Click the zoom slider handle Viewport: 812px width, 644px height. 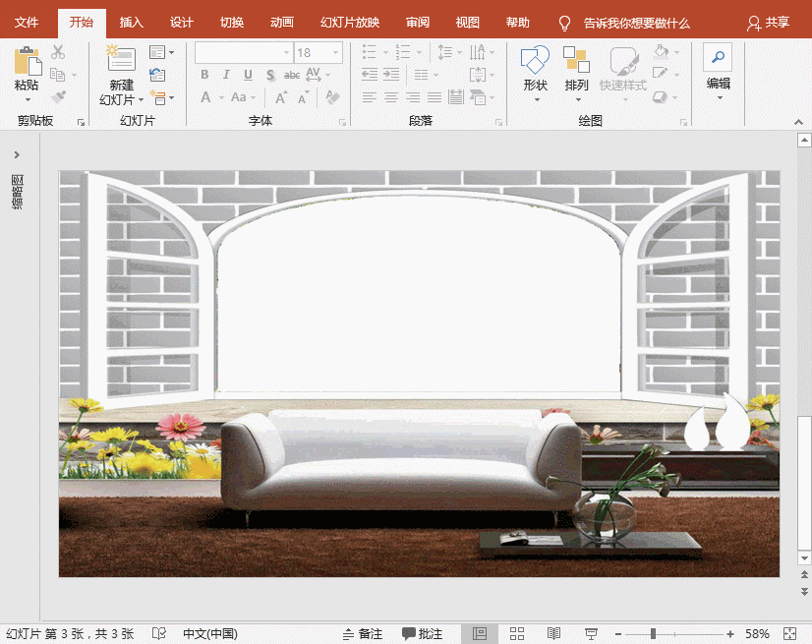(654, 633)
